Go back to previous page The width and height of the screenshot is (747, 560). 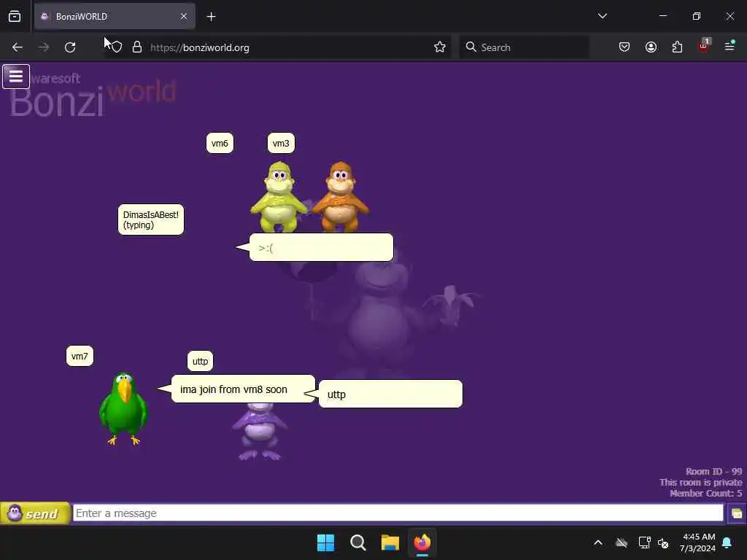(x=18, y=47)
